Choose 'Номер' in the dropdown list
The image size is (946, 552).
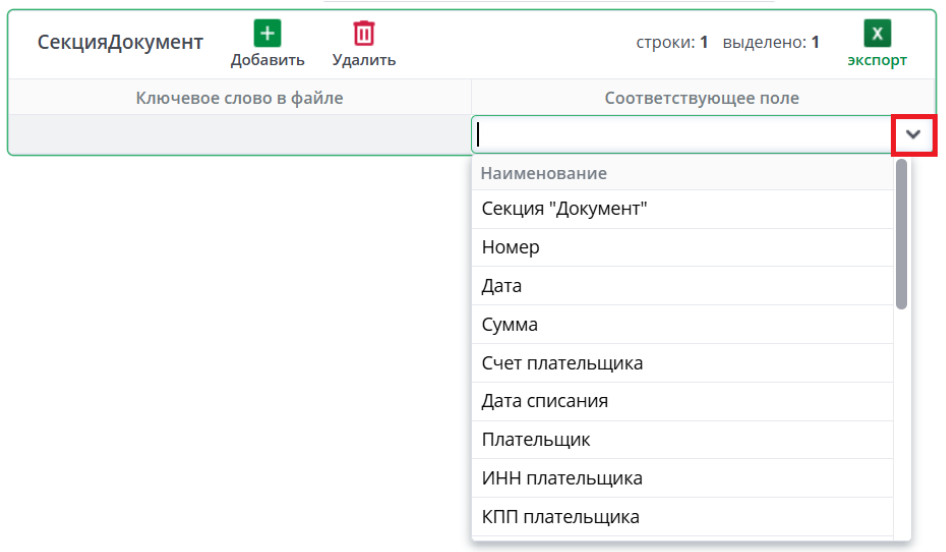510,247
